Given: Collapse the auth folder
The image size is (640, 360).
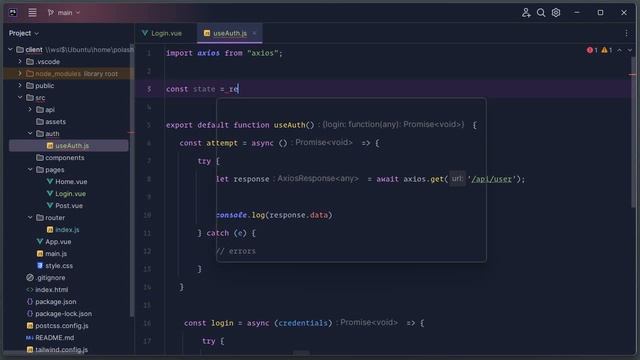Looking at the screenshot, I should 30,133.
